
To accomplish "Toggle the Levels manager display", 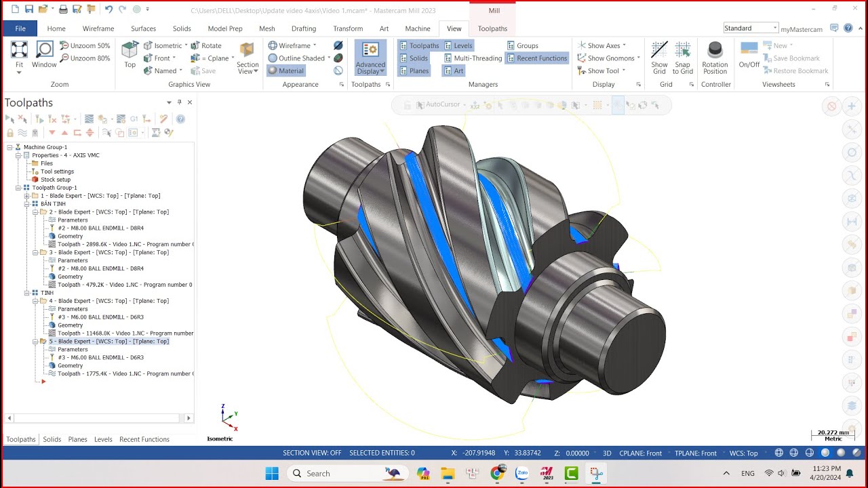I will [x=458, y=45].
